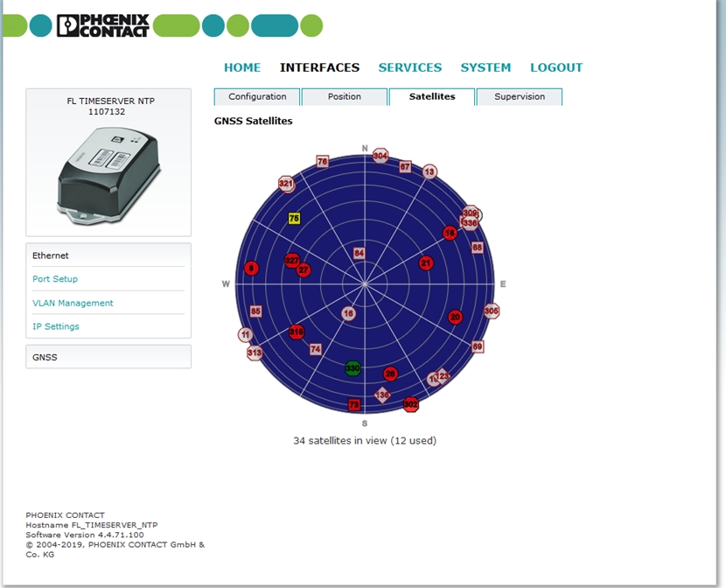Go to the SYSTEM menu
This screenshot has height=588, width=726.
[485, 67]
